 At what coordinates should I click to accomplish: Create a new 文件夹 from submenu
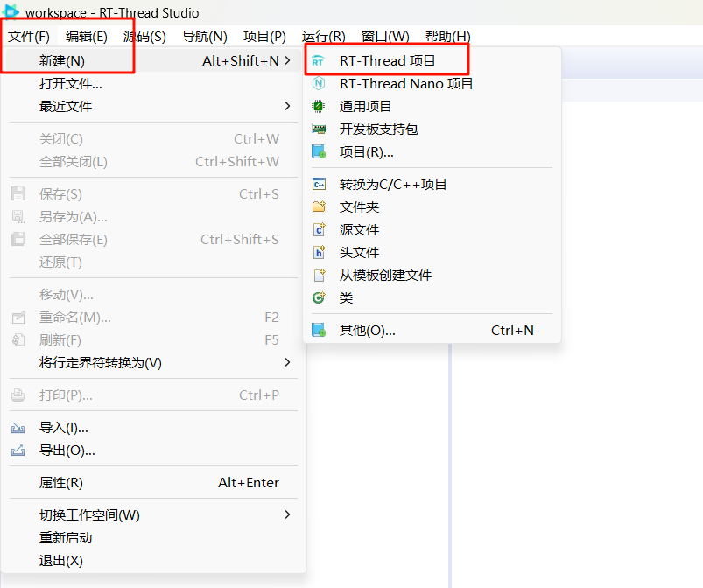(432, 206)
